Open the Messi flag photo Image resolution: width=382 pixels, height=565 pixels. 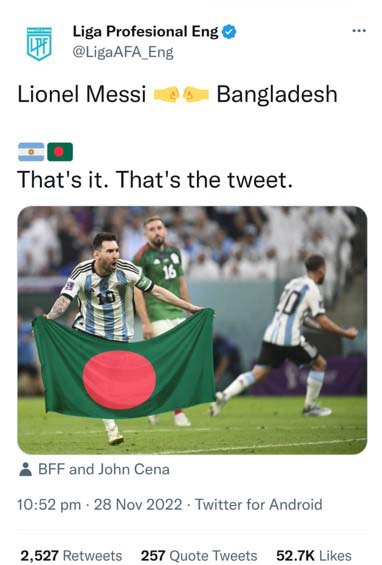[x=192, y=330]
